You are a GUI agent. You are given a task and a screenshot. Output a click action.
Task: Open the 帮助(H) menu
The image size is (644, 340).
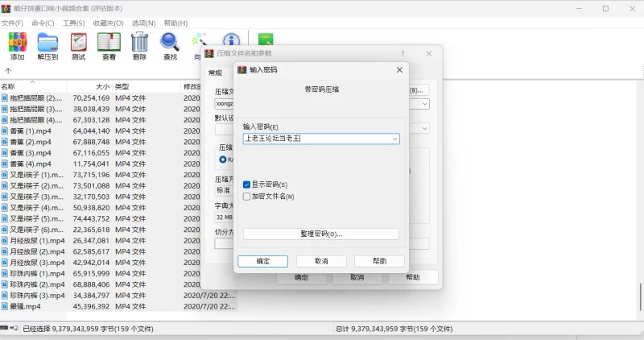175,23
